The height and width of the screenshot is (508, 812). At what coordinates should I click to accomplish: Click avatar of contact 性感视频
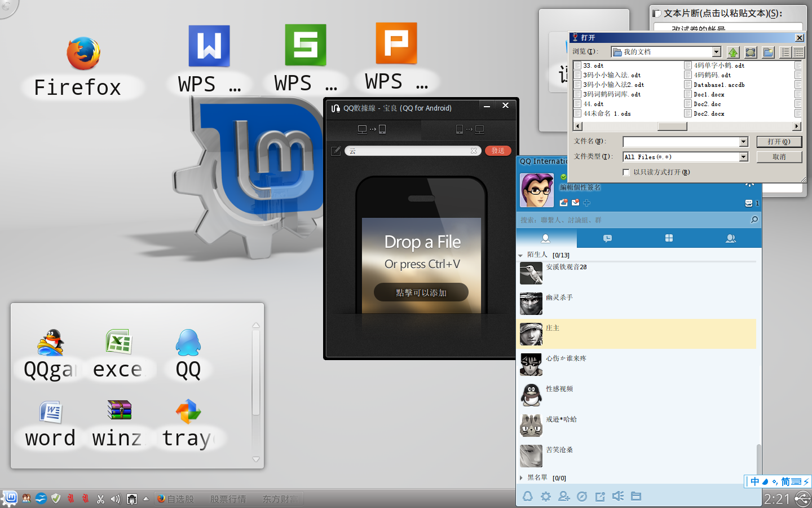(531, 395)
